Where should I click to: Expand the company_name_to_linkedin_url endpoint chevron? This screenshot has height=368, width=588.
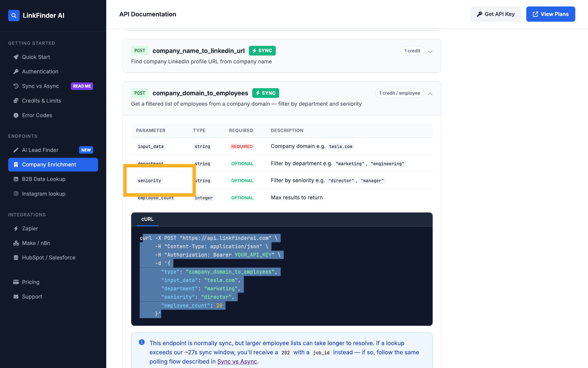[430, 51]
